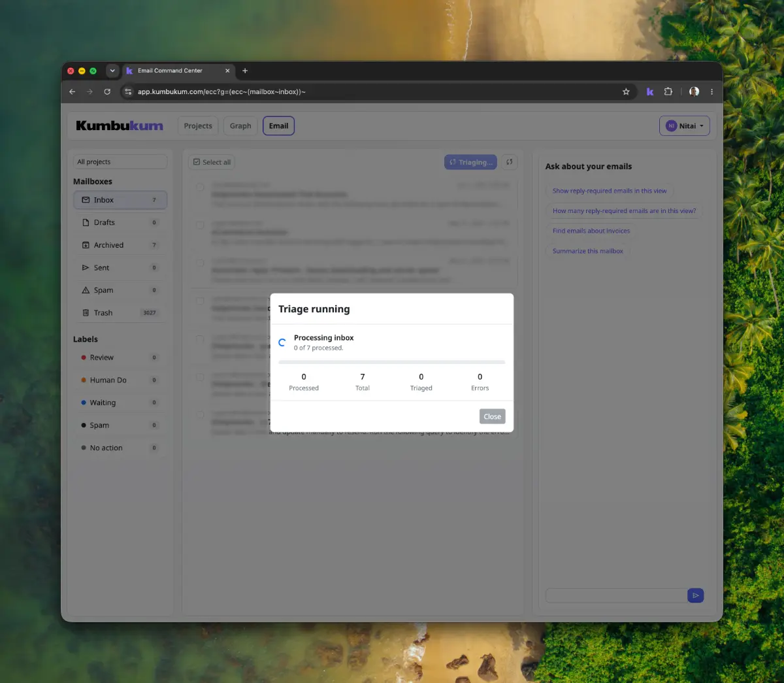The image size is (784, 683).
Task: Select the Email tab
Action: point(278,125)
